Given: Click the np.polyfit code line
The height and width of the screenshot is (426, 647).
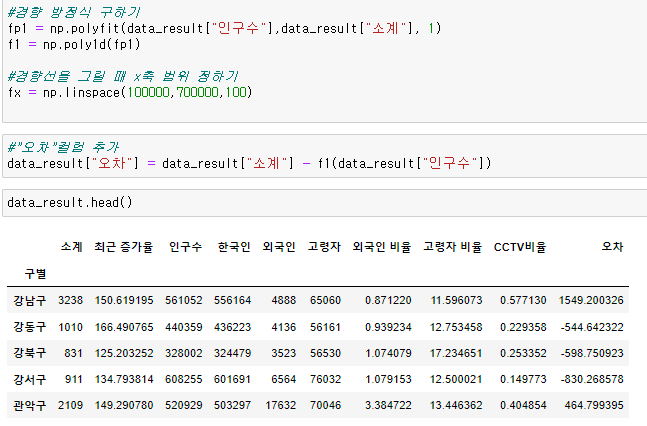Looking at the screenshot, I should [x=224, y=28].
